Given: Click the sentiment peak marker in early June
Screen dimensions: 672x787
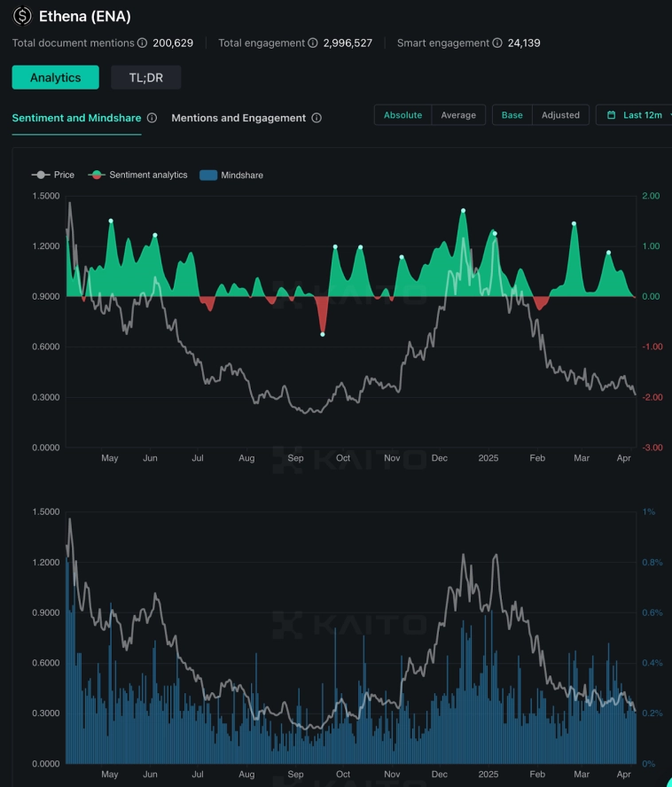Looking at the screenshot, I should point(155,236).
